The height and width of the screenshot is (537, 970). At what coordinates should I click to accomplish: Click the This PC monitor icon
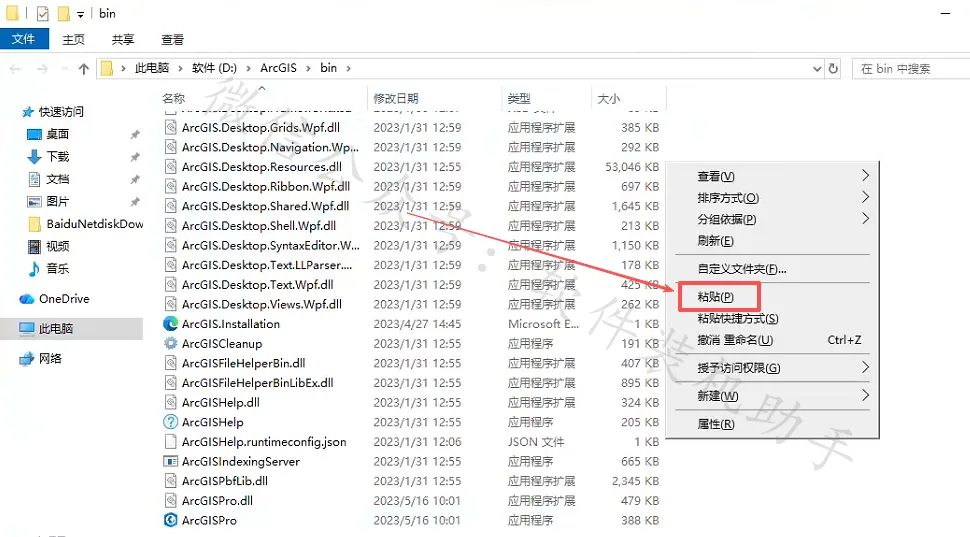pos(27,329)
